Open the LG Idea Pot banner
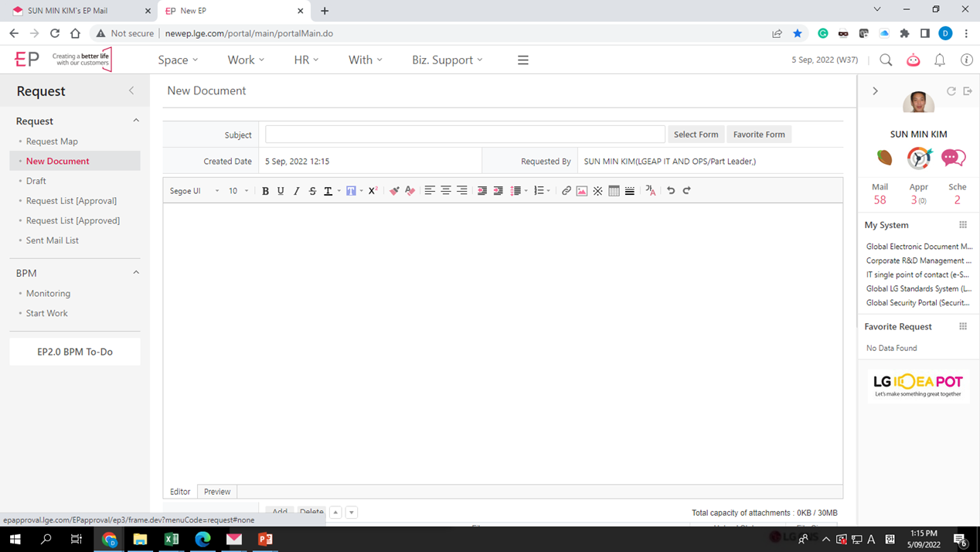 point(918,385)
